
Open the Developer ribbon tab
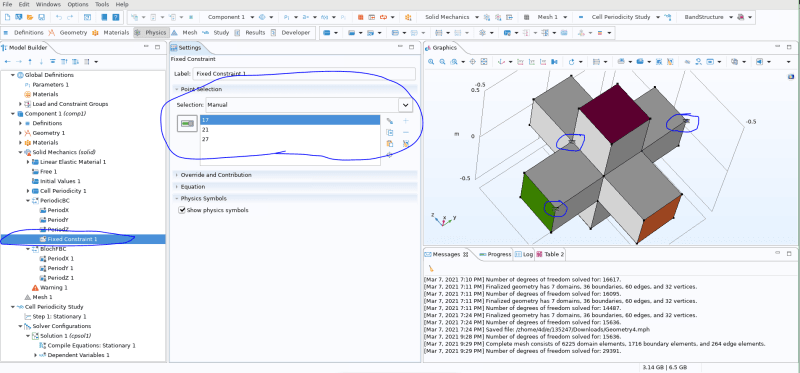(290, 33)
